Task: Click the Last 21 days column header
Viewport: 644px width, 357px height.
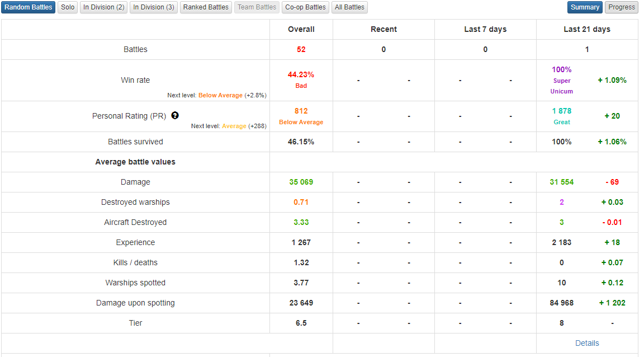Action: click(587, 29)
